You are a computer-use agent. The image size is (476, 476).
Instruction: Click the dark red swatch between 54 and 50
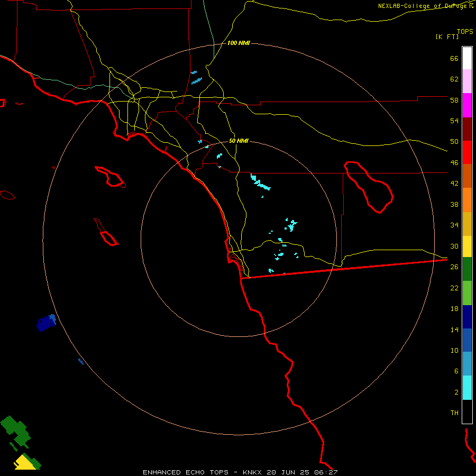(467, 129)
